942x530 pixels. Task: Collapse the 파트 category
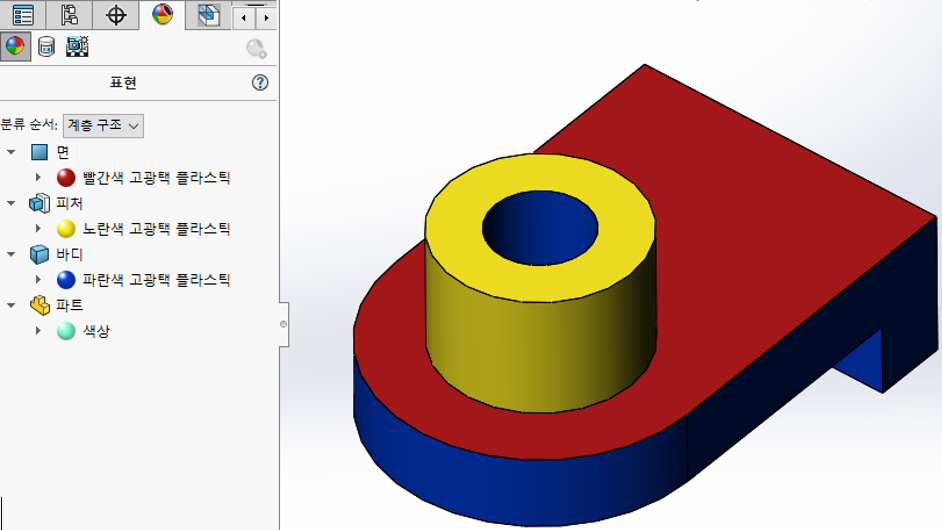point(11,305)
